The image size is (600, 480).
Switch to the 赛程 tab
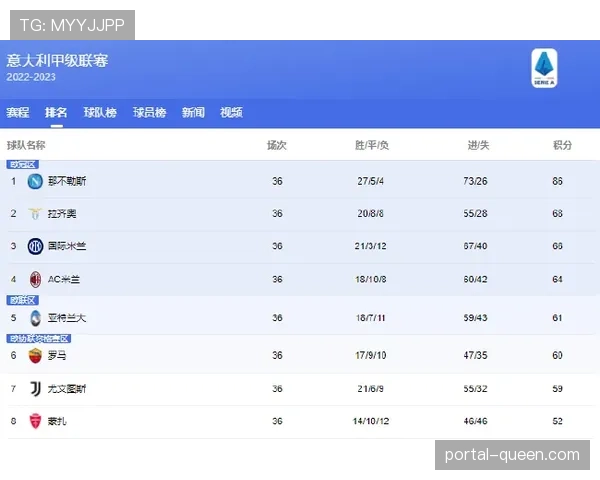18,113
